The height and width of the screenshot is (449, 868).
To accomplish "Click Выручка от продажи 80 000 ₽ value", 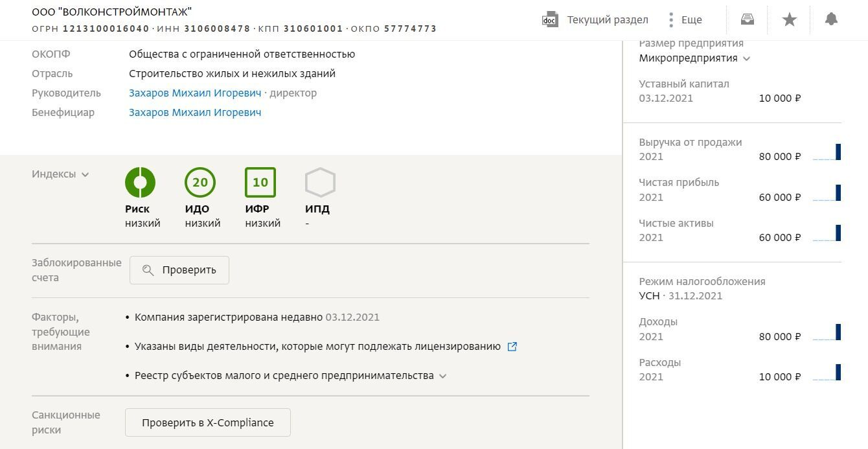I will point(780,157).
